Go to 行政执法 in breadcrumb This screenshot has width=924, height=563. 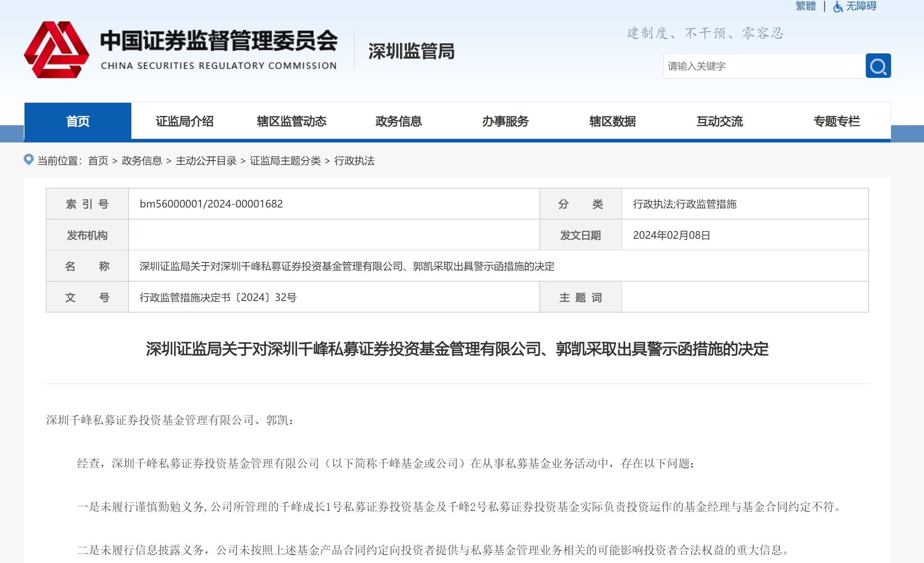coord(354,161)
